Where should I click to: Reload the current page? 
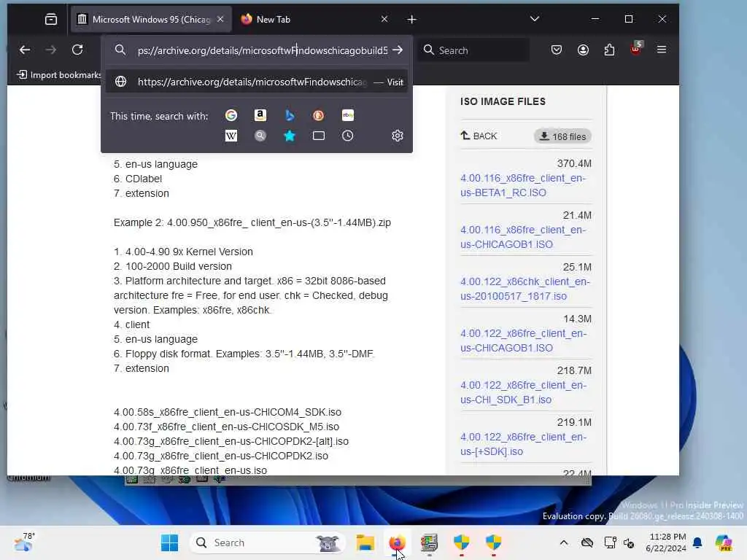(77, 50)
